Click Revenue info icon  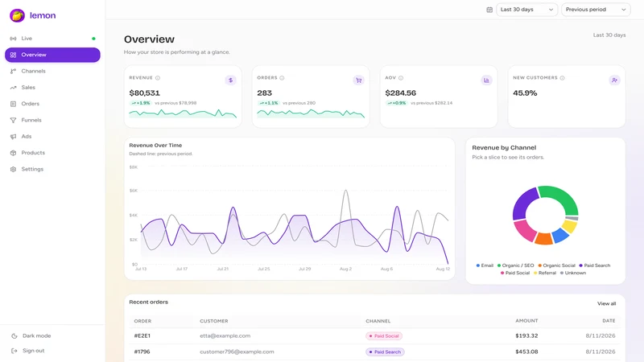click(158, 78)
